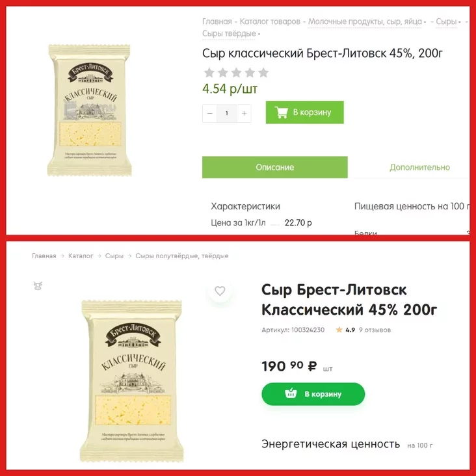Decrease quantity with the minus button
The image size is (476, 476).
click(210, 114)
